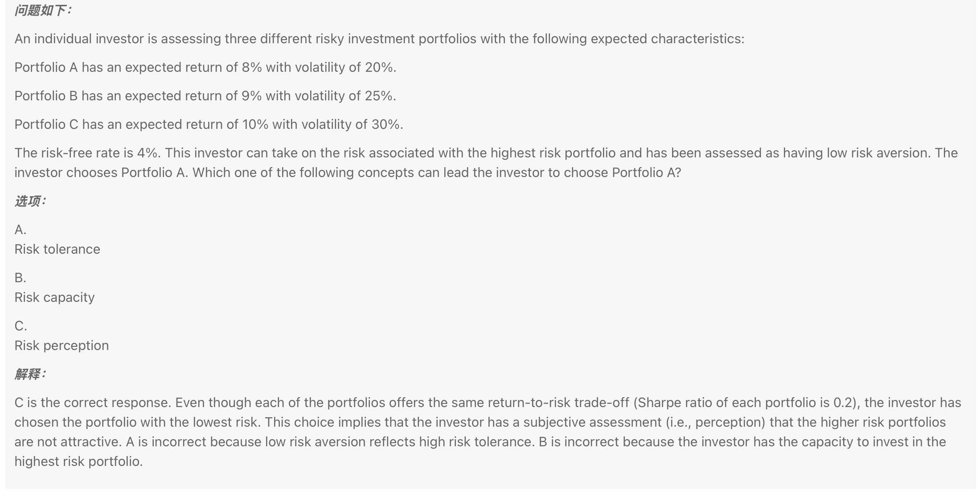The height and width of the screenshot is (494, 980).
Task: Select answer option A. Risk tolerance
Action: [57, 249]
